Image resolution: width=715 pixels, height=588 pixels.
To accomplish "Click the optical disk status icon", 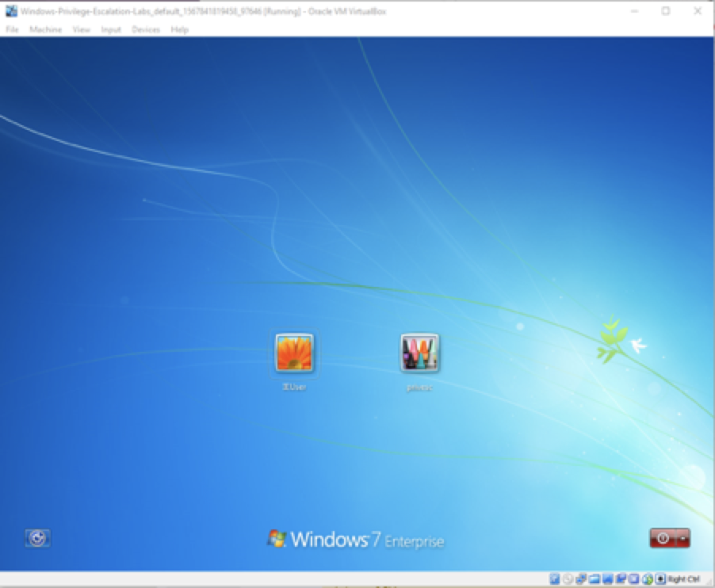I will click(568, 578).
